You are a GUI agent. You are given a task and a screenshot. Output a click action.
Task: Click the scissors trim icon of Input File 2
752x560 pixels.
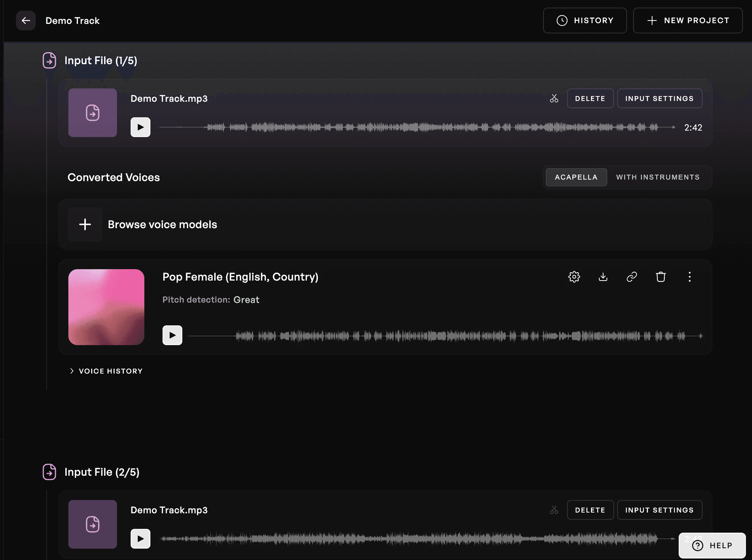[x=554, y=510]
